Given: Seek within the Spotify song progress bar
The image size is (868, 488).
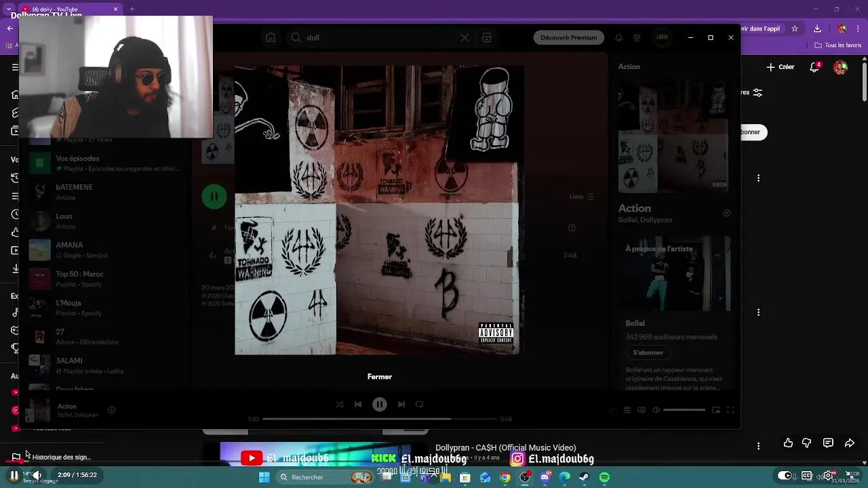Looking at the screenshot, I should coord(380,419).
